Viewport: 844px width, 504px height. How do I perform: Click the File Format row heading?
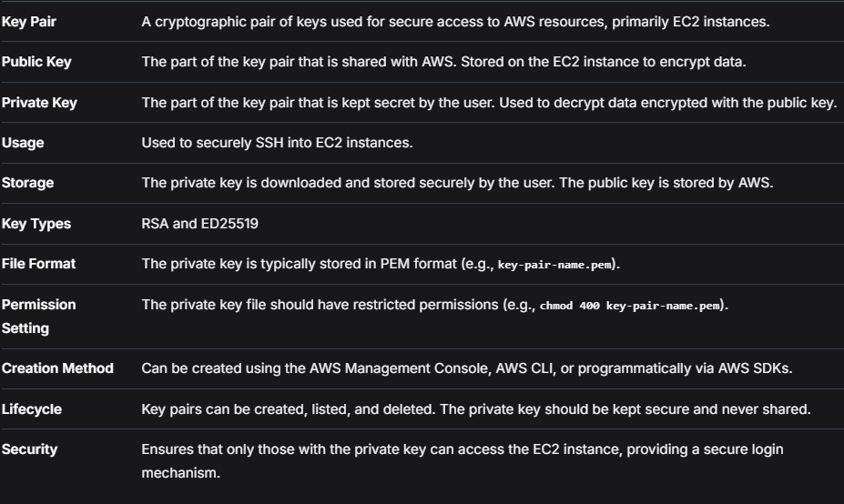pos(38,264)
